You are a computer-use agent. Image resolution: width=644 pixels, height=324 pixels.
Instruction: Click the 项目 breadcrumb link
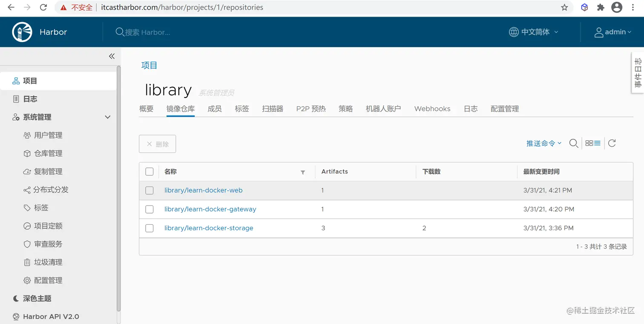click(x=149, y=65)
